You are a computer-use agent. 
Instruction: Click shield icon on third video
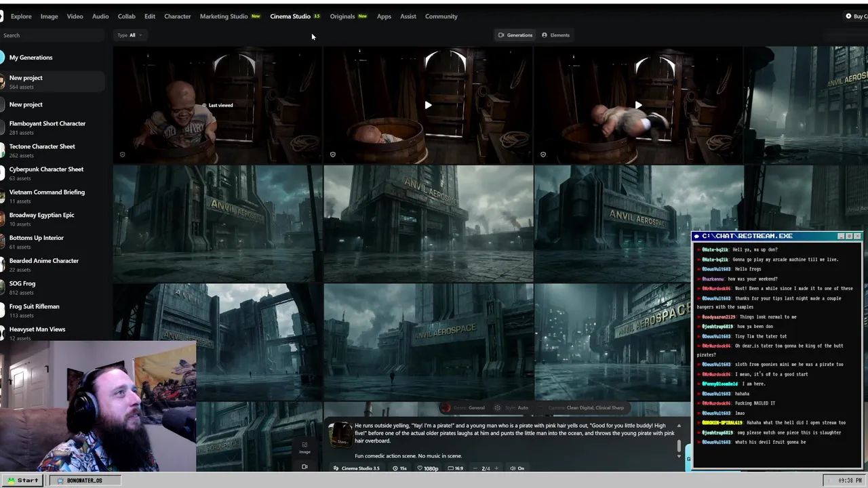pos(542,155)
